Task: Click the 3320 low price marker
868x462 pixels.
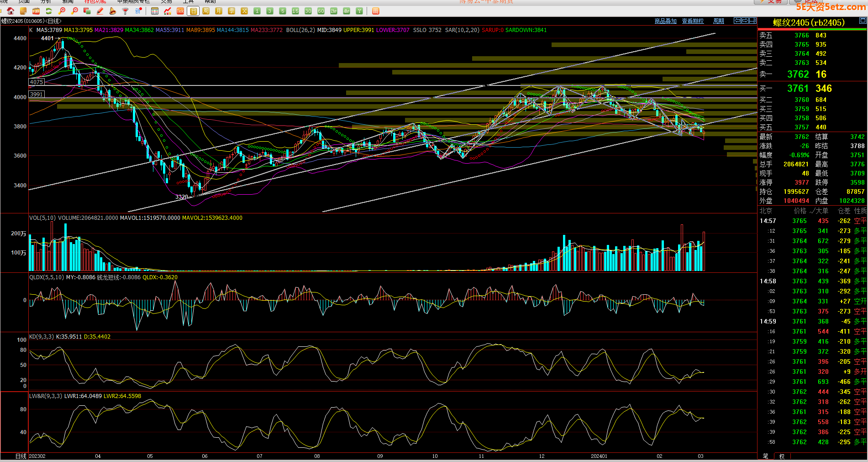Action: pos(182,197)
